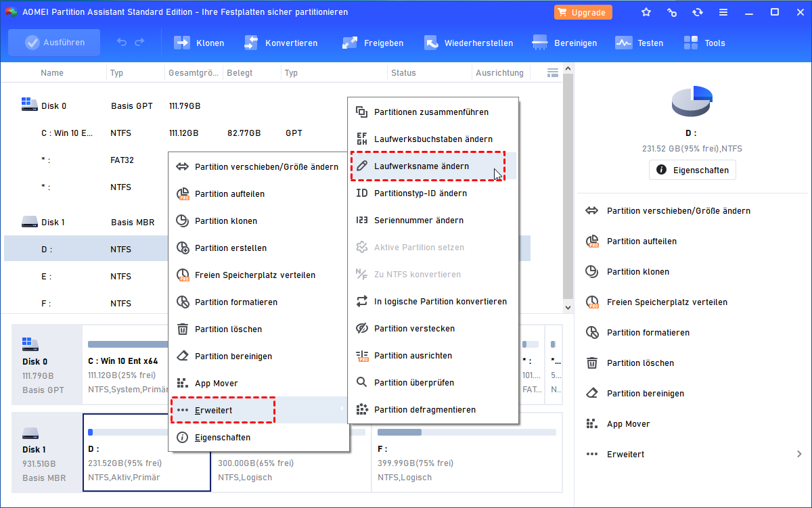Expand the Erweitert submenu in context menu
The height and width of the screenshot is (508, 812).
(258, 410)
